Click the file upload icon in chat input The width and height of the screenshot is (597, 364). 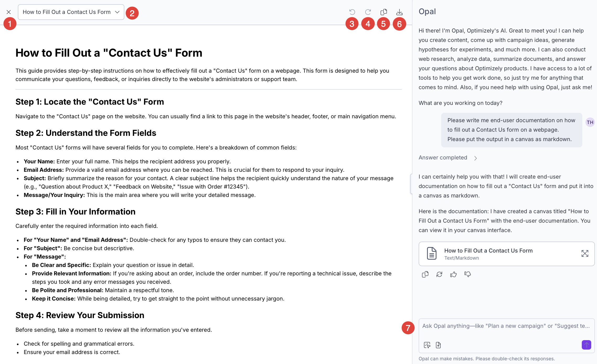[x=438, y=345]
